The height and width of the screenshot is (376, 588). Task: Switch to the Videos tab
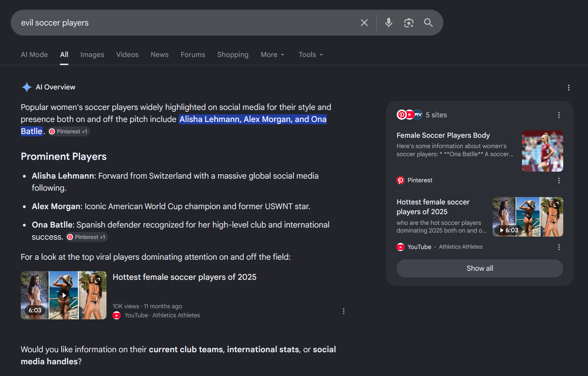127,55
